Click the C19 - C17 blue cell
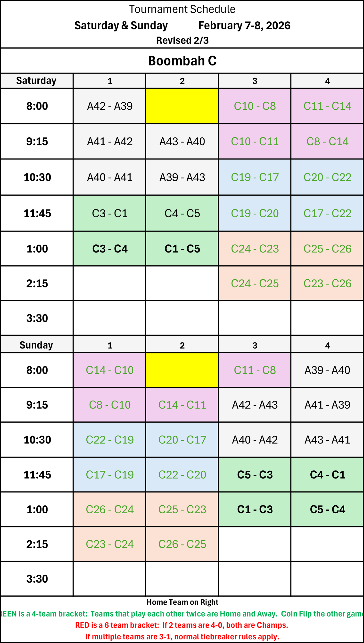364x643 pixels. (x=255, y=177)
